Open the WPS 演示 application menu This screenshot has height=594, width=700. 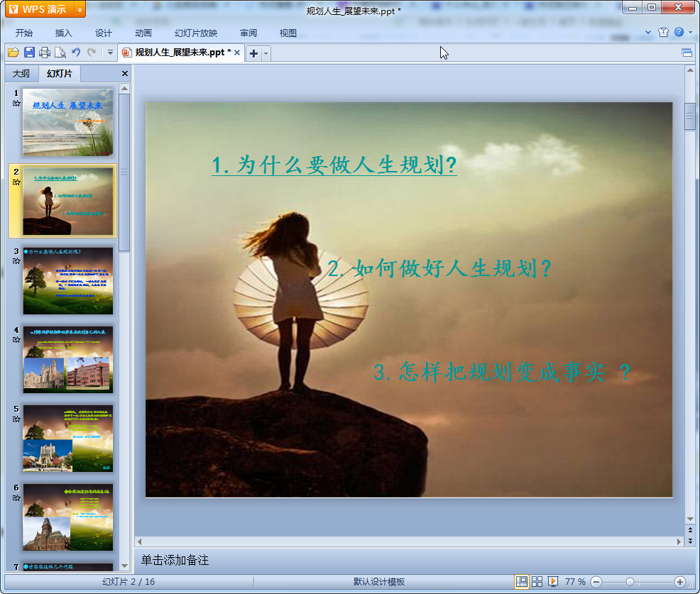(40, 9)
